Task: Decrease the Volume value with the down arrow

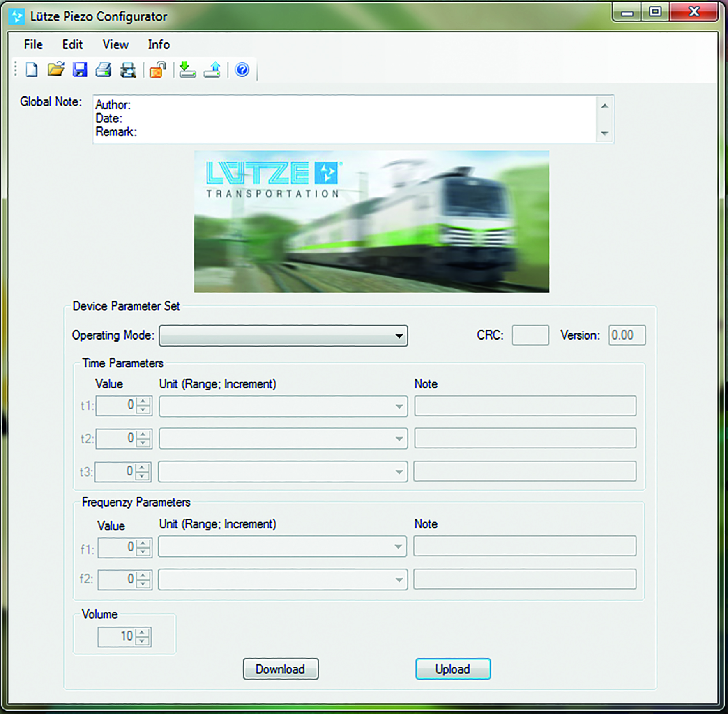Action: 142,641
